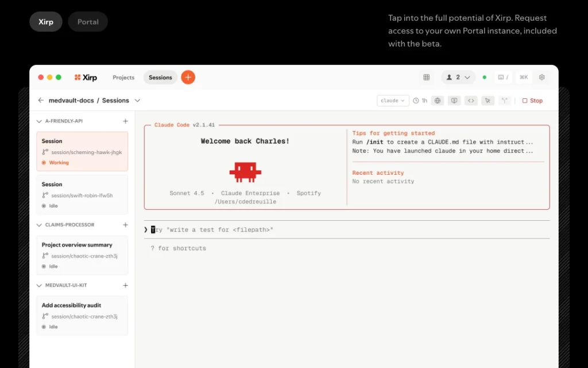Screen dimensions: 588x368
Task: Open the Projects tab
Action: click(123, 78)
